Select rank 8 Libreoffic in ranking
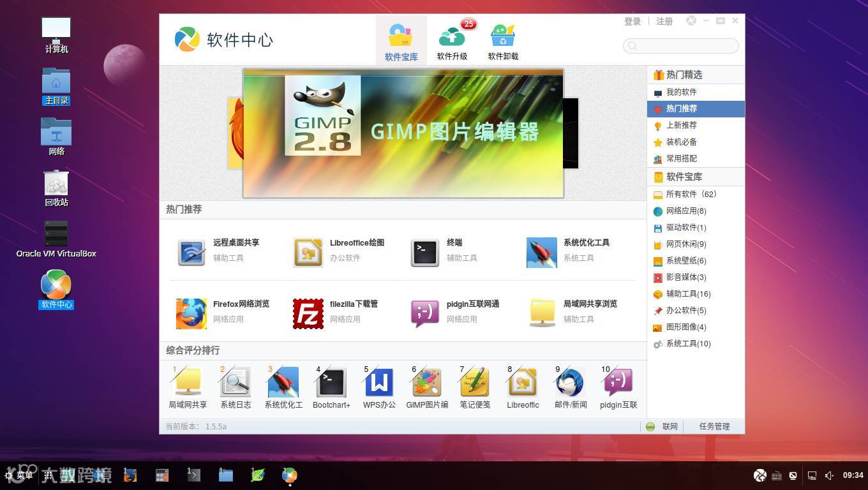 (523, 387)
